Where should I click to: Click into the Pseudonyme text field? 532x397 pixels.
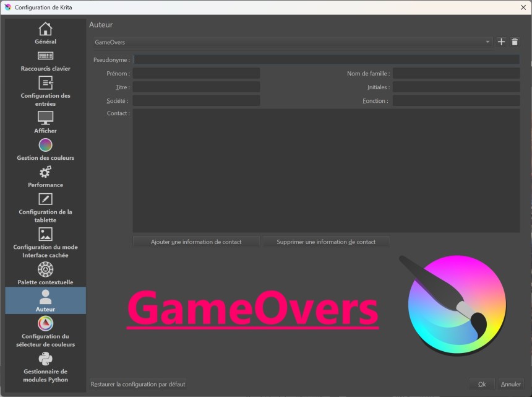(326, 60)
